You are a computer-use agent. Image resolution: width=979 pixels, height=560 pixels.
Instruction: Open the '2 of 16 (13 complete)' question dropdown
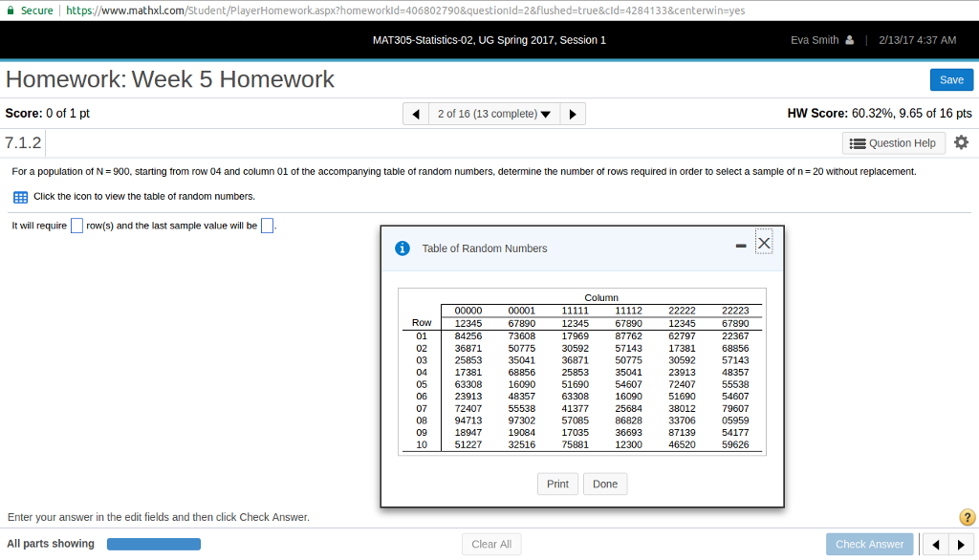pyautogui.click(x=494, y=114)
